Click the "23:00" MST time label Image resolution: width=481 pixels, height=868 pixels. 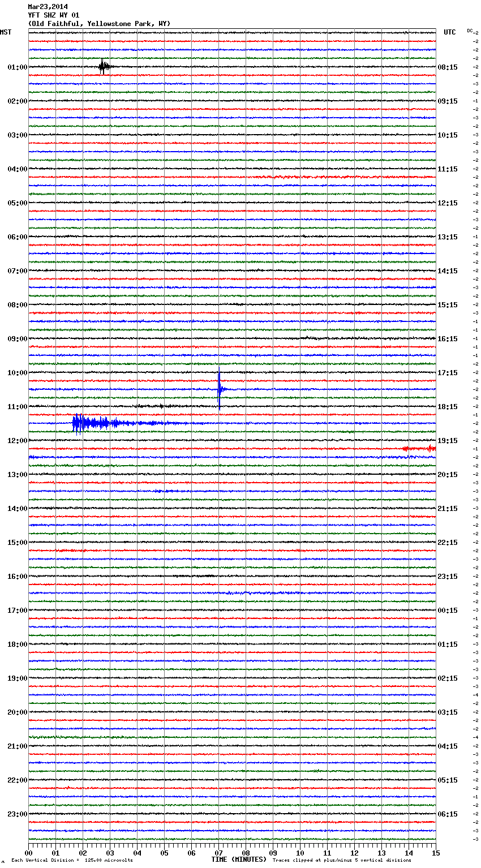(x=18, y=814)
